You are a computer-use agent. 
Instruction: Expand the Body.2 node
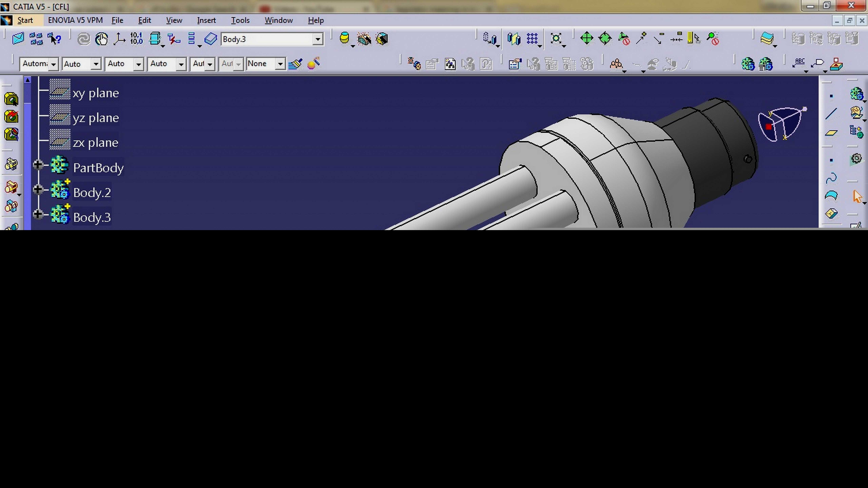[x=38, y=189]
